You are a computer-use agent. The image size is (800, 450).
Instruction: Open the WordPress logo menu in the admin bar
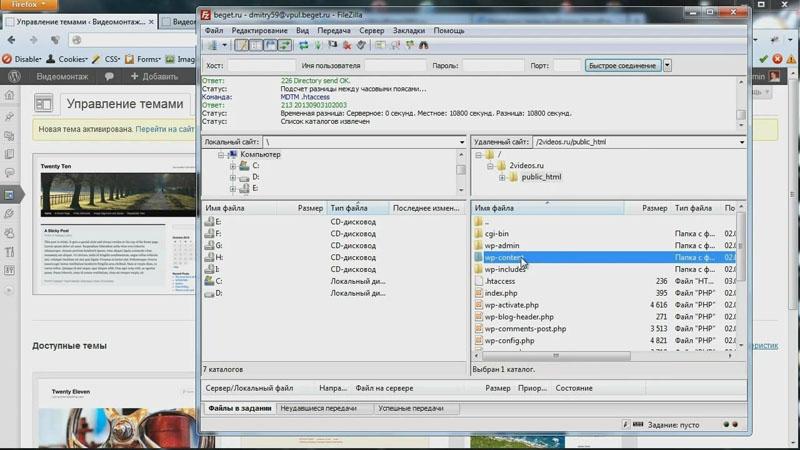[14, 77]
